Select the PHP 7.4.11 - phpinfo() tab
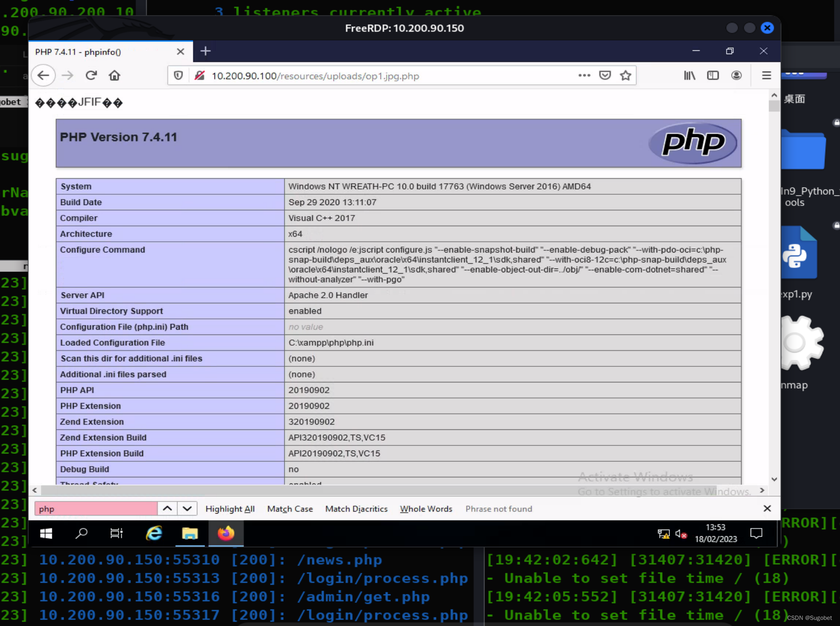Screen dimensions: 840x626 click(111, 52)
